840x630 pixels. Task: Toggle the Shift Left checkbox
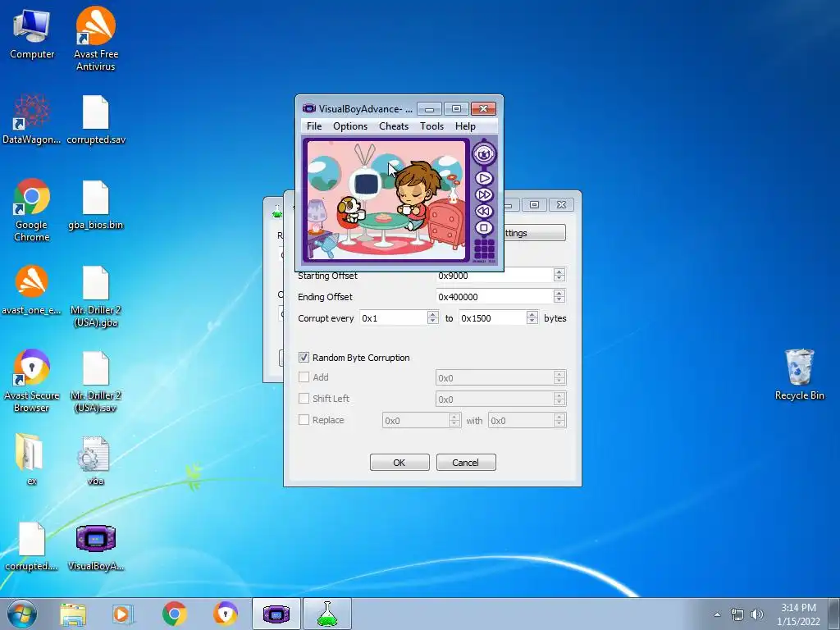click(304, 399)
